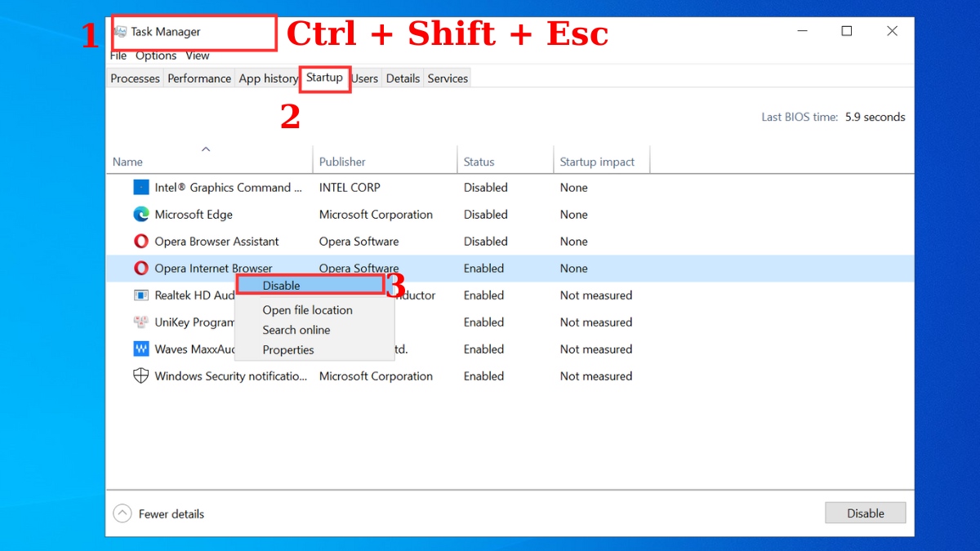Viewport: 980px width, 551px height.
Task: Click the Task Manager title bar icon
Action: click(x=121, y=32)
